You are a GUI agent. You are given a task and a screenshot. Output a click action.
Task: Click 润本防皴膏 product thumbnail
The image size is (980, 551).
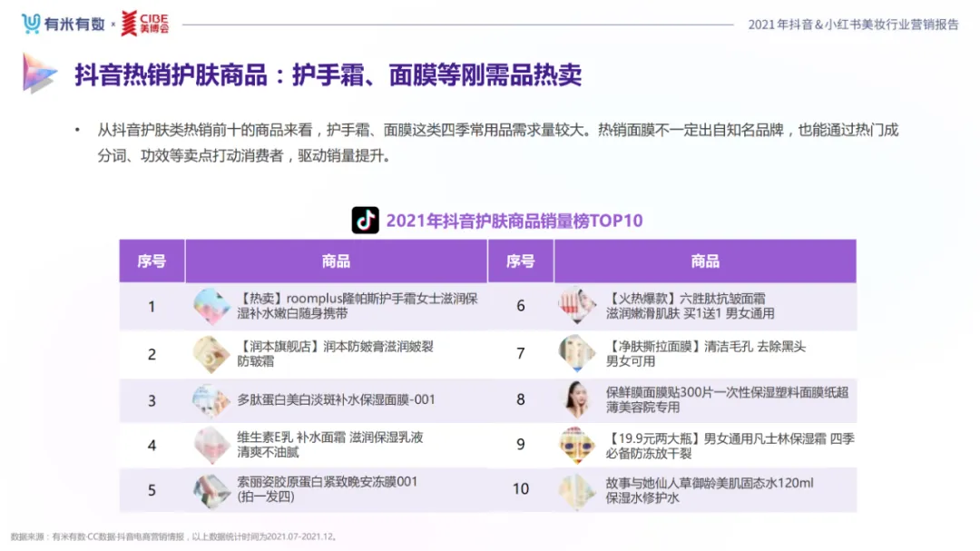pyautogui.click(x=211, y=354)
